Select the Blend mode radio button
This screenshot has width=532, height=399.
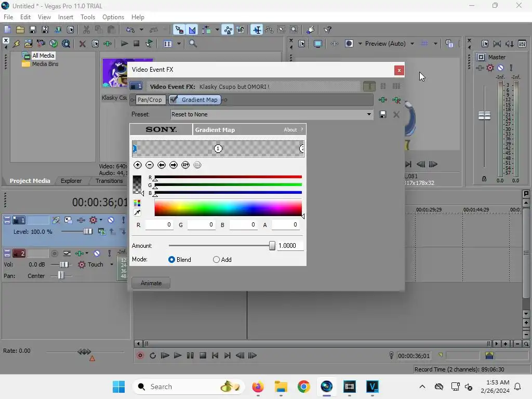171,260
